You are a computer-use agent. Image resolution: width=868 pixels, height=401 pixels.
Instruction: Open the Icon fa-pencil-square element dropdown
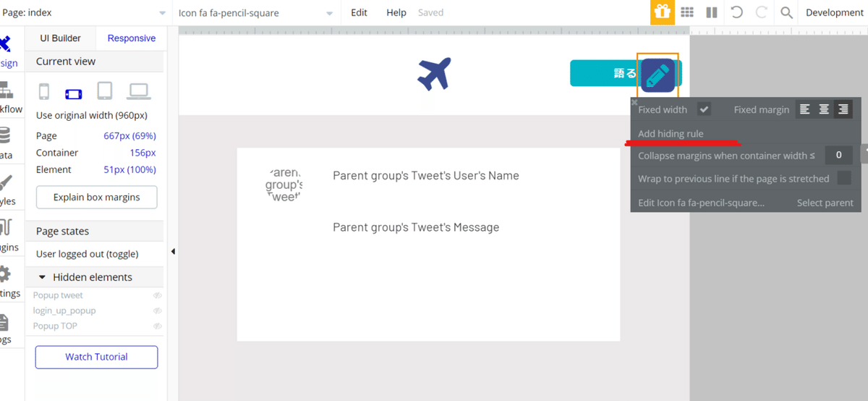pyautogui.click(x=256, y=12)
